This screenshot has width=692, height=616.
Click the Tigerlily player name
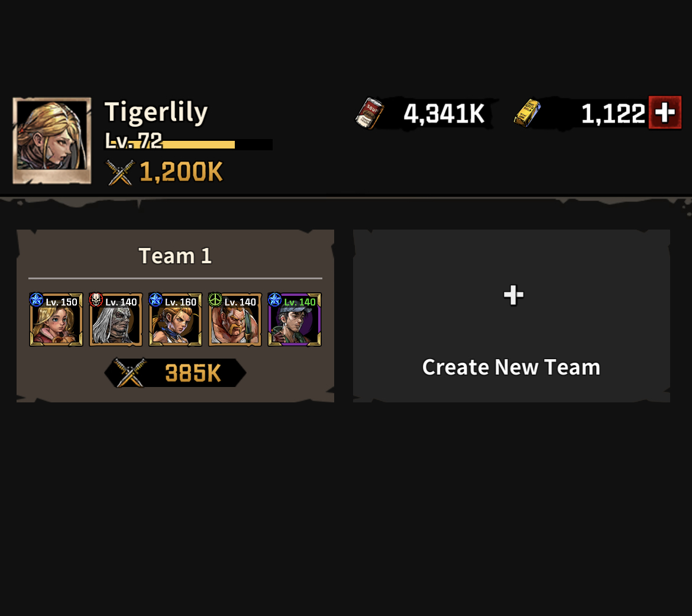(156, 112)
